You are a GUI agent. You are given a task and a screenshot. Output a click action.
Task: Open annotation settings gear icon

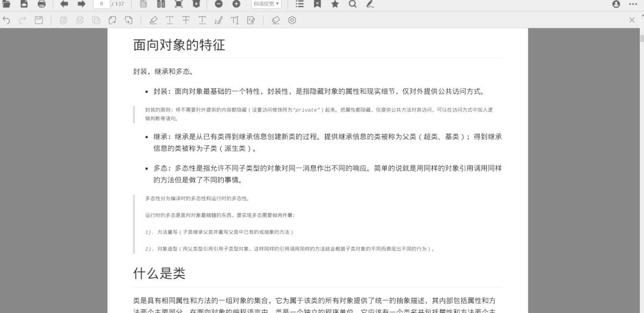click(x=292, y=20)
